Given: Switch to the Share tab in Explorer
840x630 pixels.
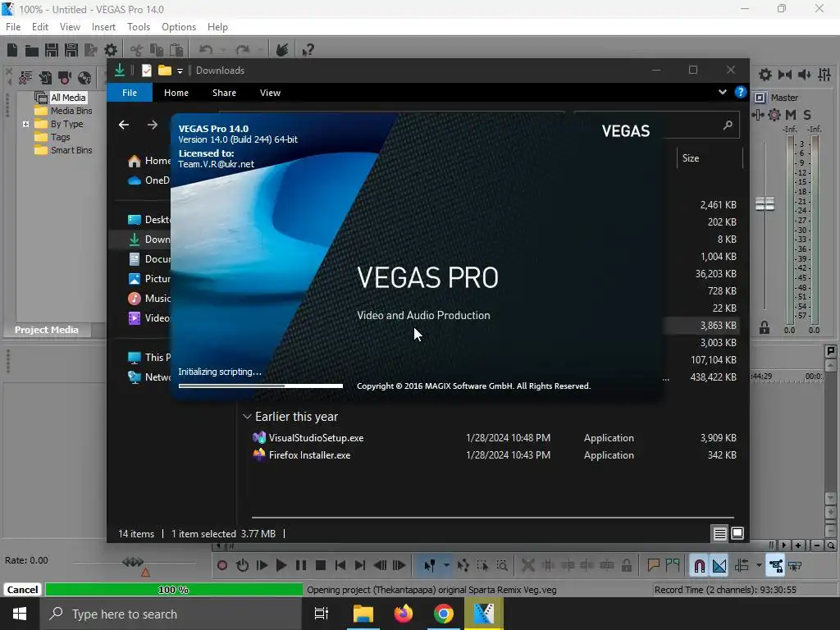Looking at the screenshot, I should coord(224,93).
